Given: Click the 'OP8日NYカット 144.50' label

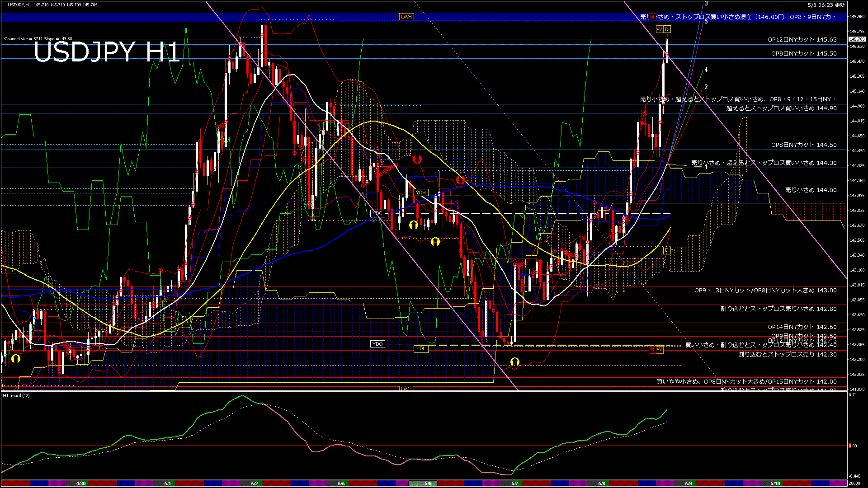Looking at the screenshot, I should point(804,145).
